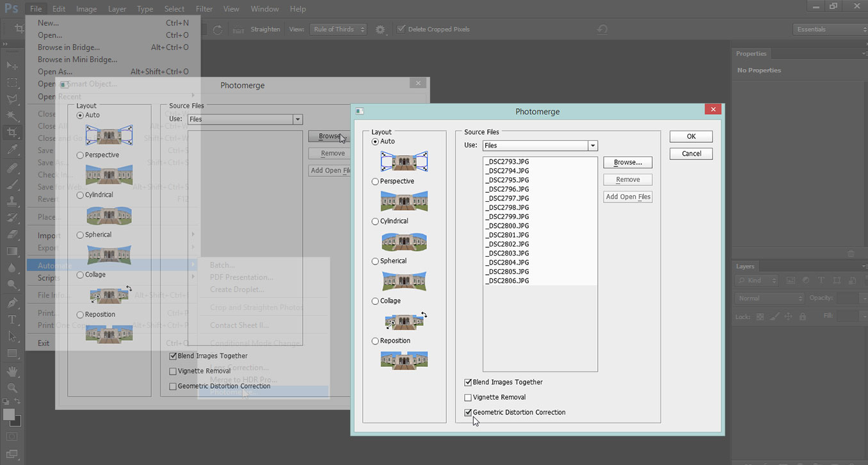Select the Eyedropper tool
This screenshot has width=868, height=465.
(x=12, y=150)
